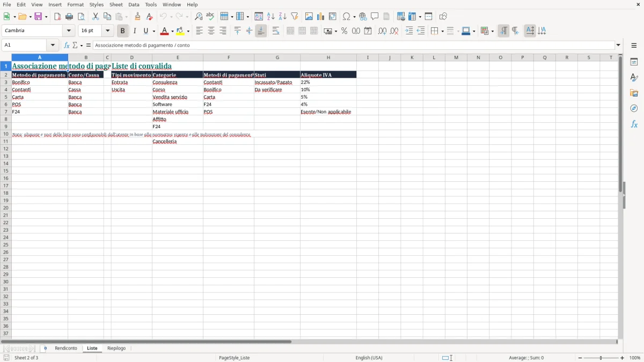644x362 pixels.
Task: Open borders dropdown arrow
Action: 442,31
